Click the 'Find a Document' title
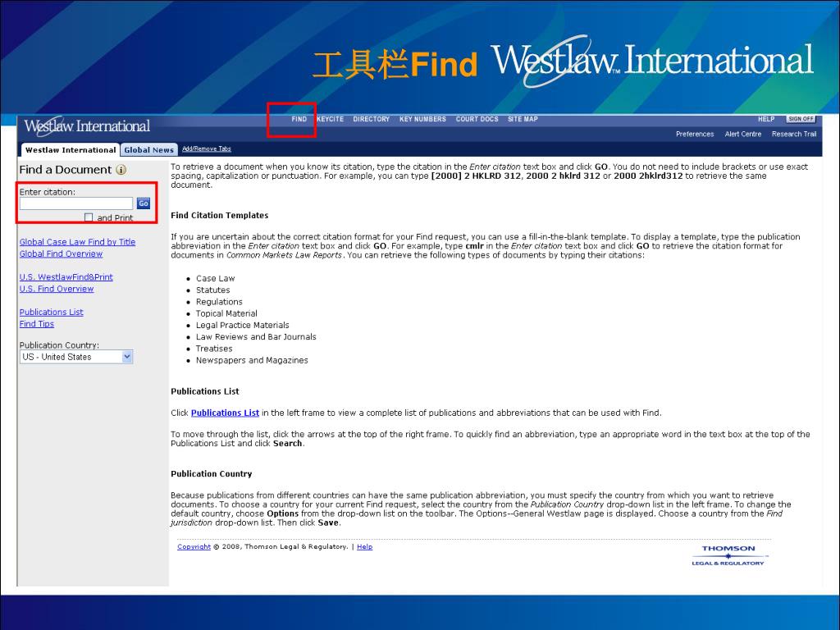840x630 pixels. click(x=66, y=170)
